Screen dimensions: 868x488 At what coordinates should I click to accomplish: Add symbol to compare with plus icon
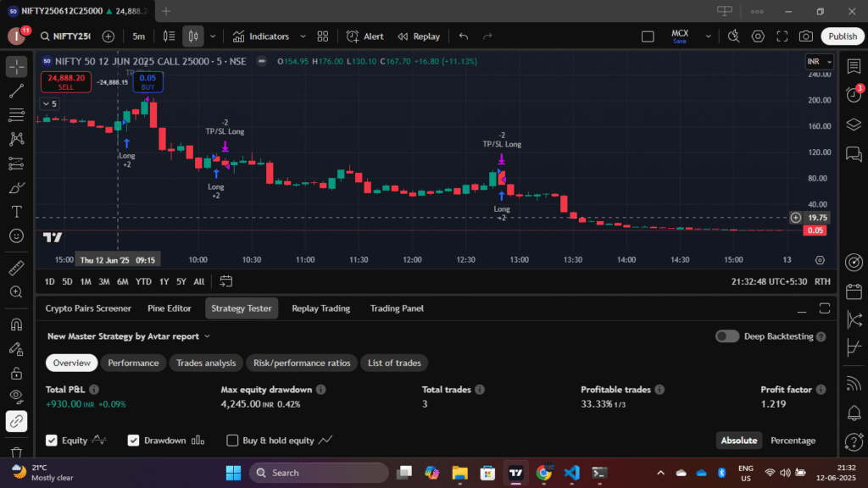point(108,36)
